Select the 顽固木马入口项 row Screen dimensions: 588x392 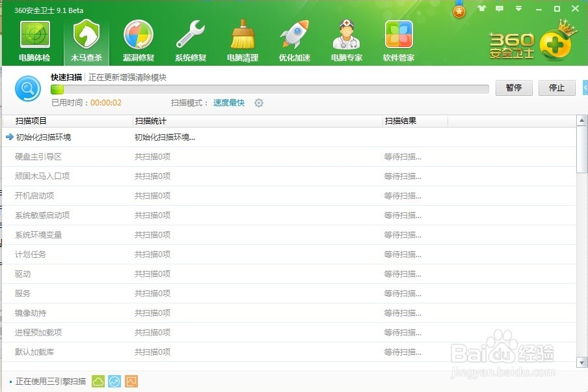point(289,176)
